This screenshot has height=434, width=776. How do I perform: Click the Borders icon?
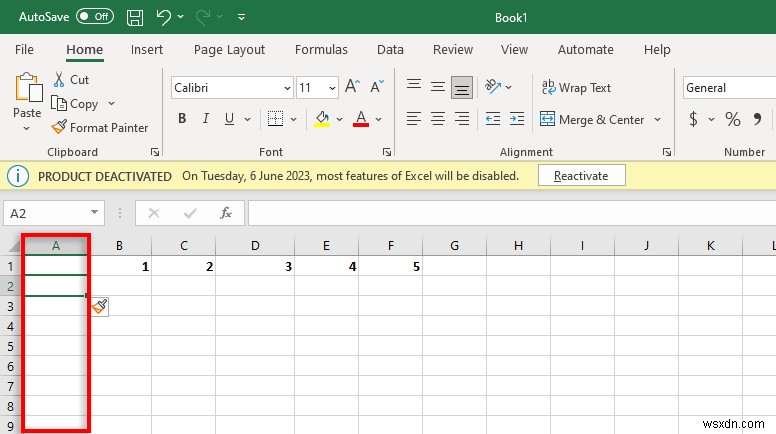275,119
